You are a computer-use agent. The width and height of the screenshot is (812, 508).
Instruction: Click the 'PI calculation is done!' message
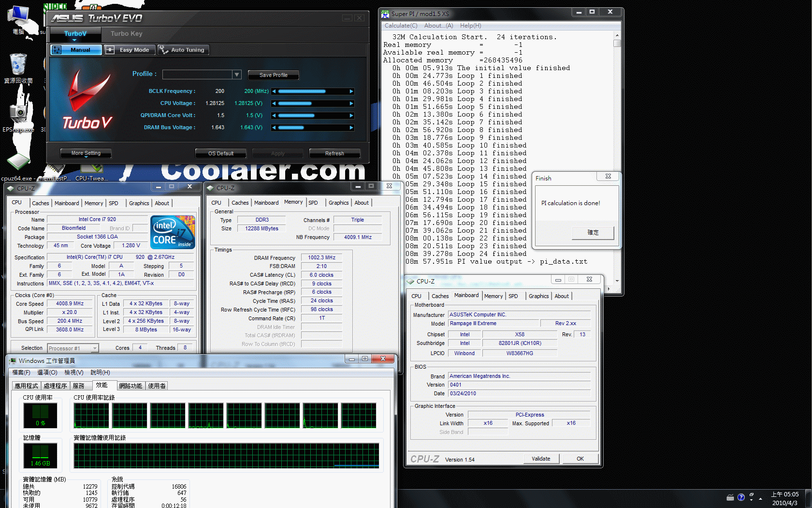click(571, 203)
